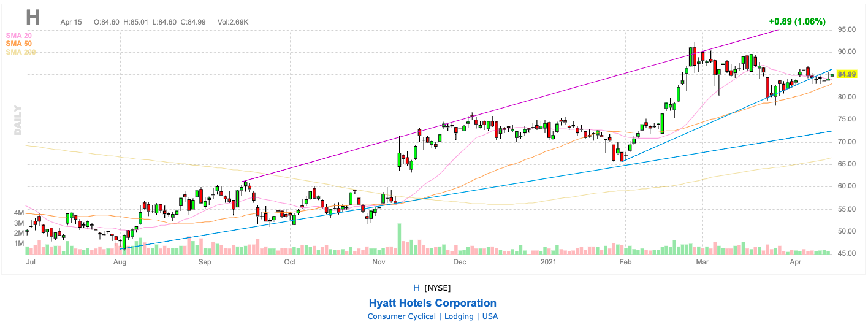Click the Sep month label
Viewport: 868px width, 322px height.
(205, 263)
